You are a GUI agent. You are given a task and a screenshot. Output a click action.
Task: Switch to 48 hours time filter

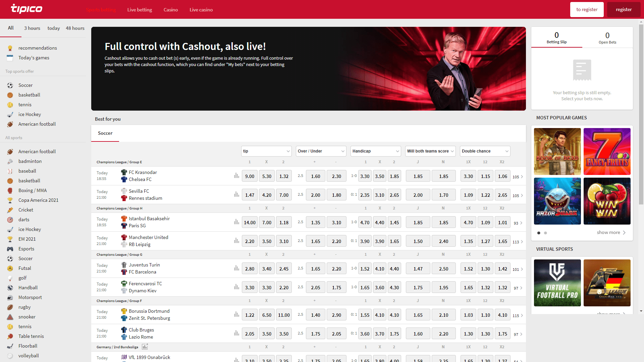pos(75,28)
